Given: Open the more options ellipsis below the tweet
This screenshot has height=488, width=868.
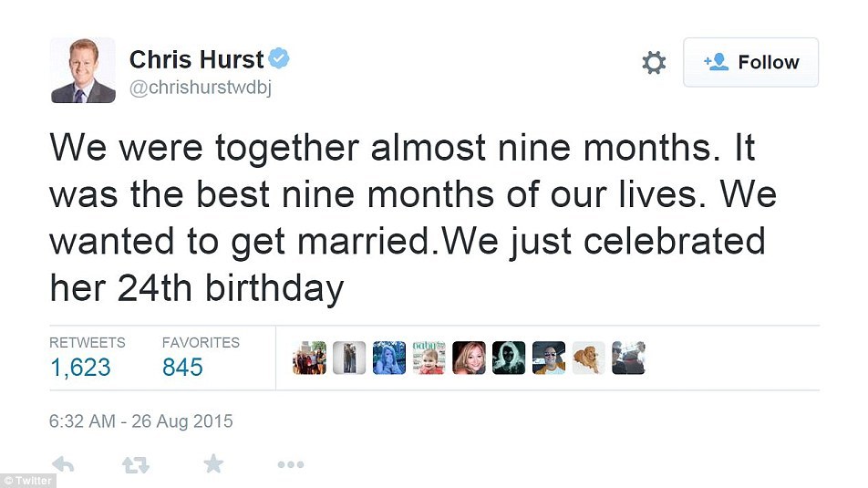Looking at the screenshot, I should tap(290, 465).
